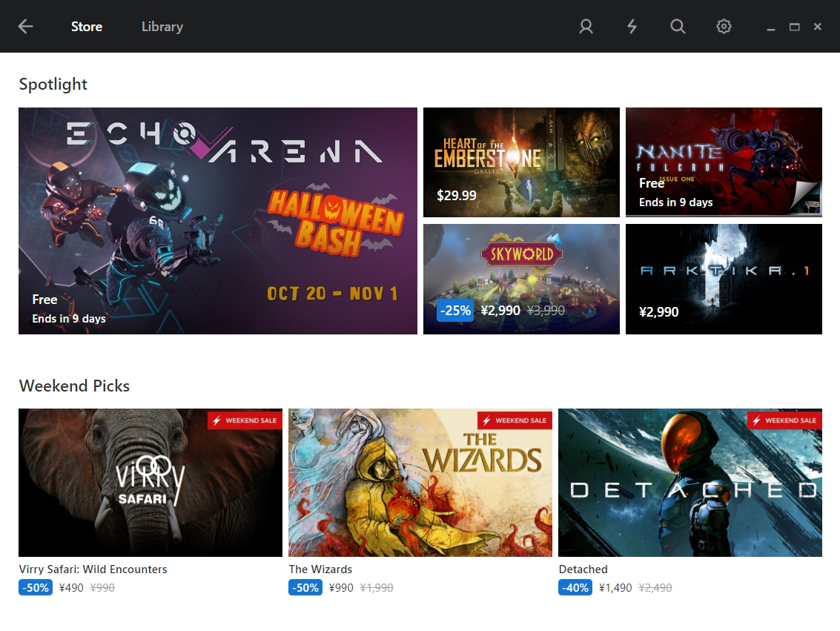
Task: Click 'Ends in 9 days' on Echo Arena
Action: pyautogui.click(x=68, y=319)
